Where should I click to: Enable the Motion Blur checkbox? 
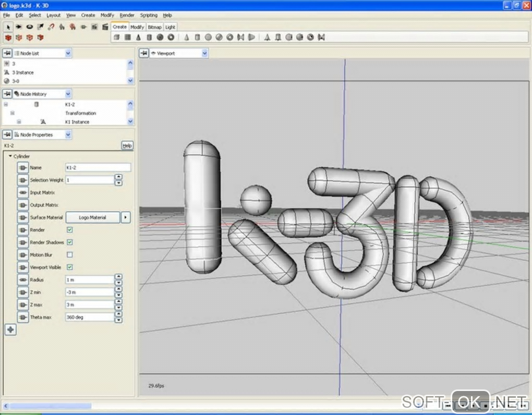coord(70,255)
